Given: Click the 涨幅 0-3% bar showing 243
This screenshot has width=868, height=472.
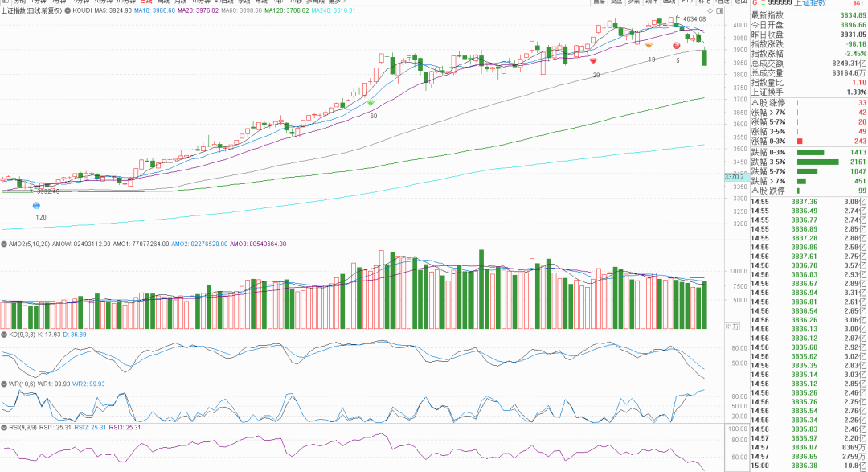Looking at the screenshot, I should pos(800,142).
